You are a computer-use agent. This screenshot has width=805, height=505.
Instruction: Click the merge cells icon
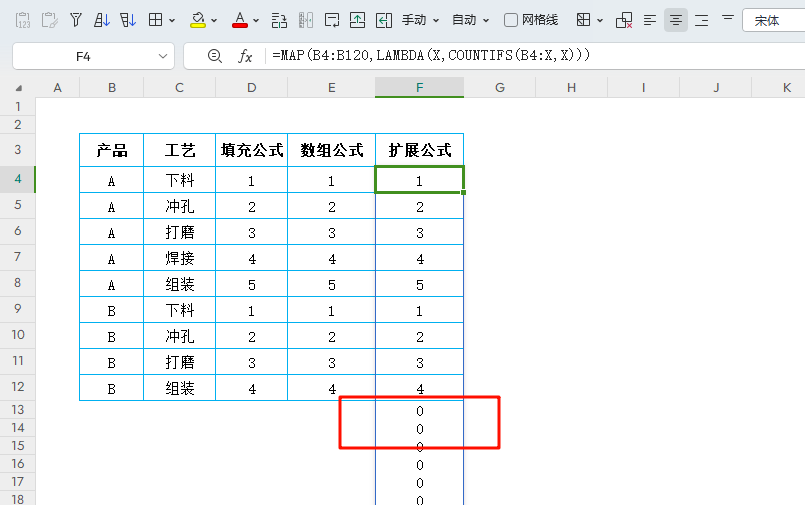point(279,20)
